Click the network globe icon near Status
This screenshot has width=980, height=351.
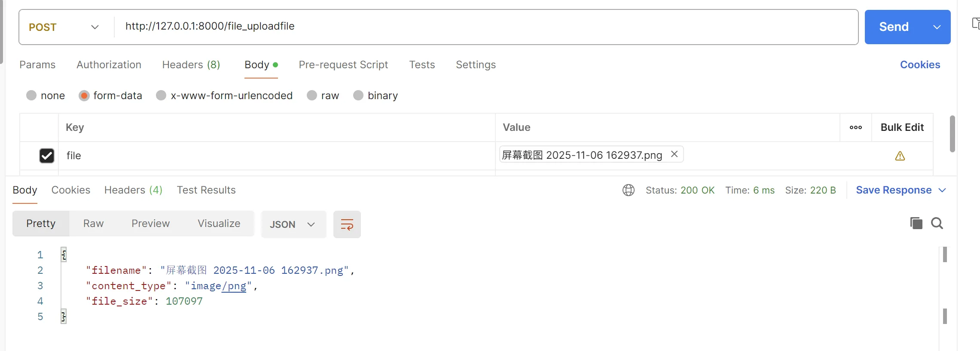click(629, 190)
